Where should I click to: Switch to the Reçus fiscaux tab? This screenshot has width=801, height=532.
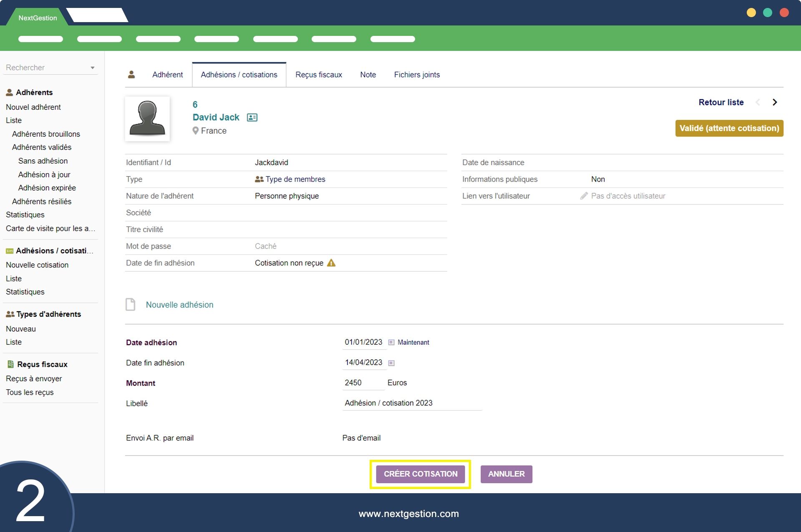(x=318, y=75)
